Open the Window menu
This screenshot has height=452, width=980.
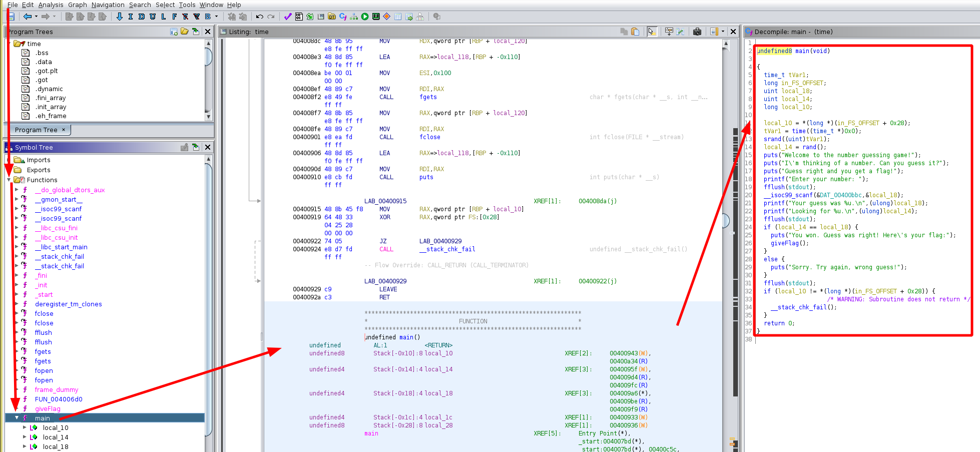211,5
